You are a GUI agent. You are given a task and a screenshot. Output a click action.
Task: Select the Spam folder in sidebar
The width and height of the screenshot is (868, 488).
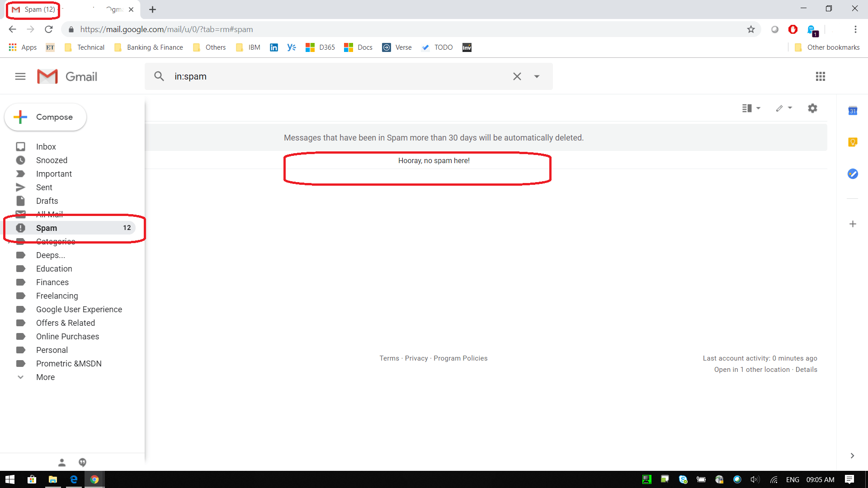pyautogui.click(x=46, y=228)
